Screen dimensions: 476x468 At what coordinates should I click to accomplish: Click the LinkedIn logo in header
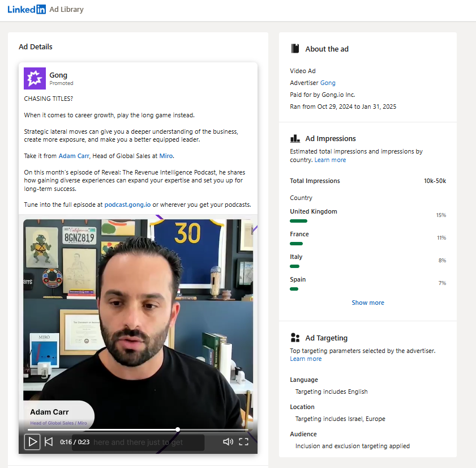point(27,10)
